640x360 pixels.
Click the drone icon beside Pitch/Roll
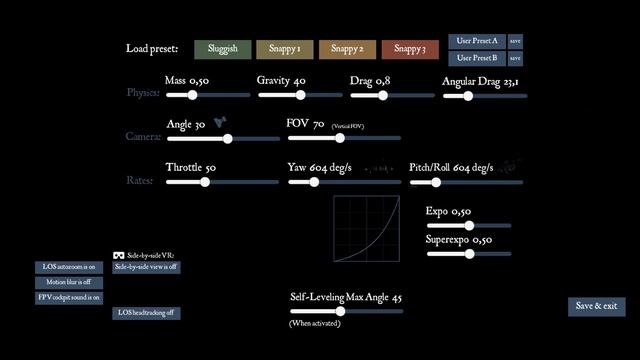pyautogui.click(x=510, y=167)
